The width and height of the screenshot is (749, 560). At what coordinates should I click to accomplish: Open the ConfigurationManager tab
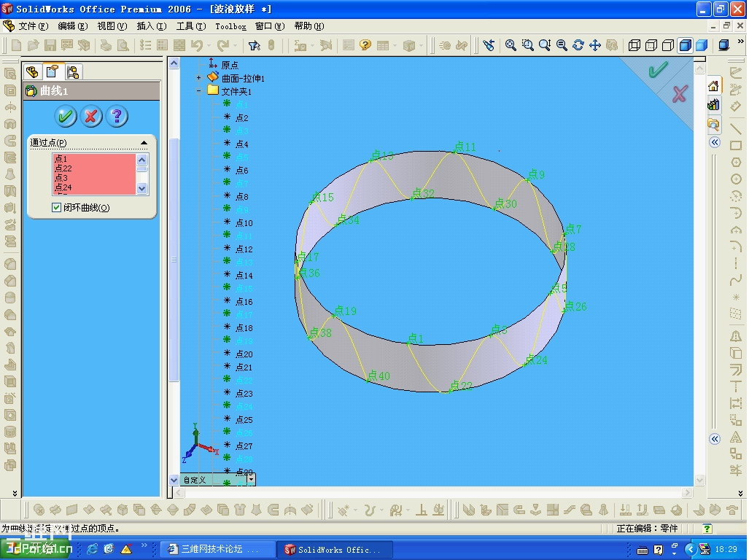(73, 72)
